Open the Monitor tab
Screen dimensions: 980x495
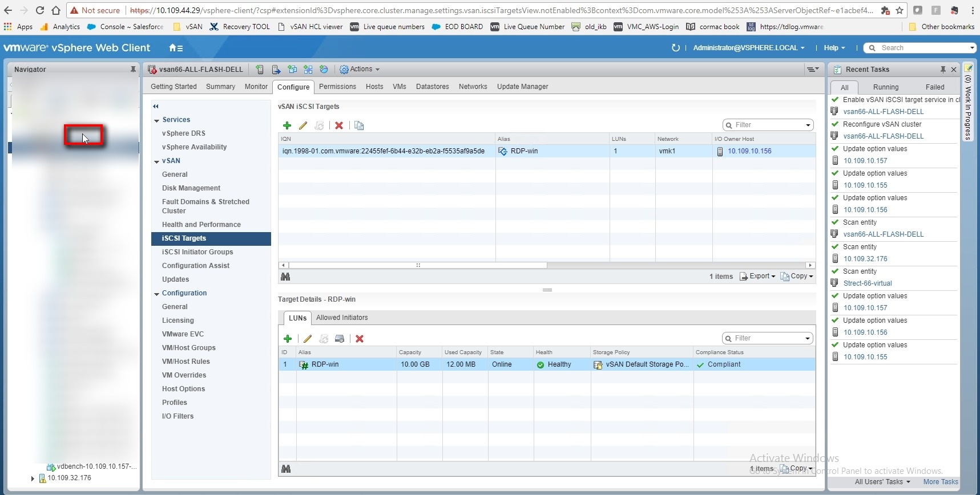coord(256,87)
